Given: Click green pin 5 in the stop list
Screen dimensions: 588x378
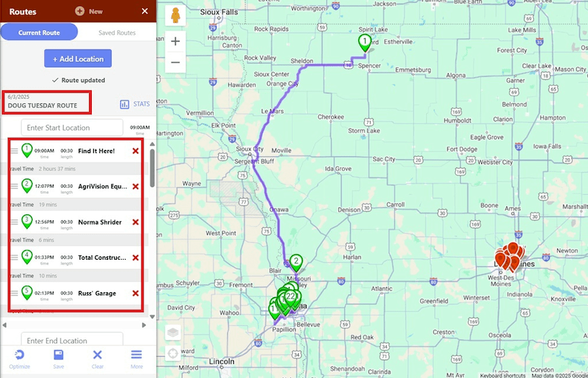Looking at the screenshot, I should (27, 293).
